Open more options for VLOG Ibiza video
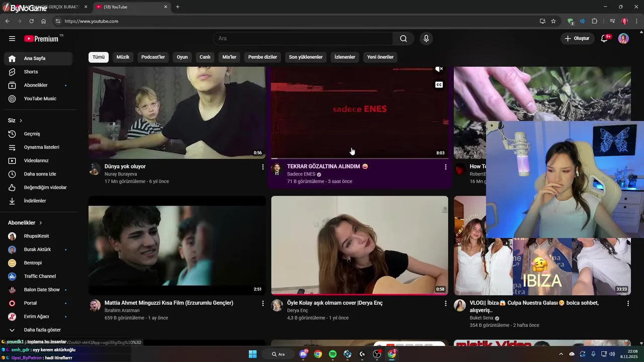The width and height of the screenshot is (644, 362). click(x=628, y=304)
